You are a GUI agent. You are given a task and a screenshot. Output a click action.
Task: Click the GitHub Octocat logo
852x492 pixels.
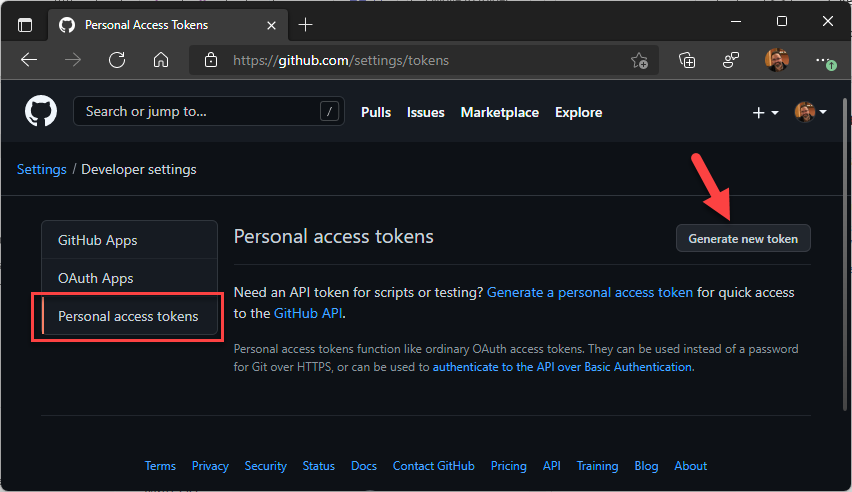[x=41, y=111]
